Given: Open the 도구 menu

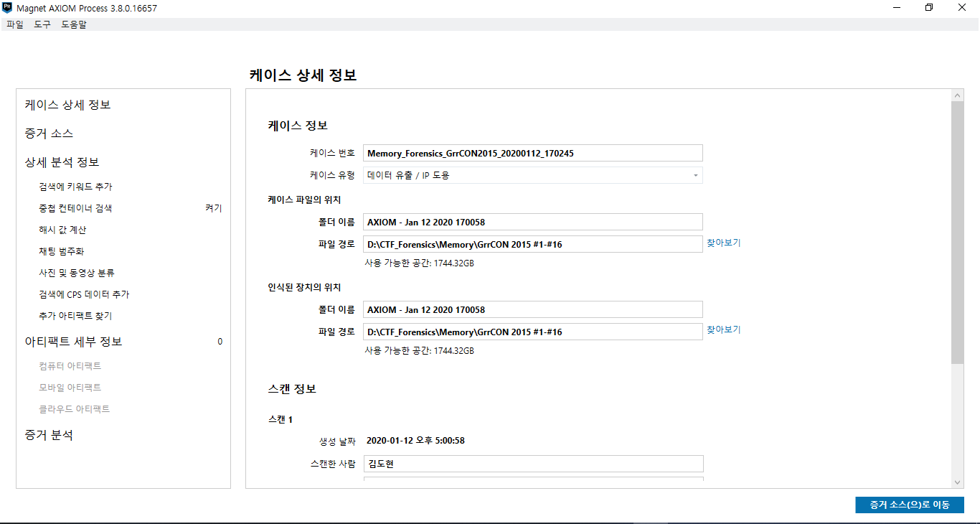Looking at the screenshot, I should [x=42, y=24].
